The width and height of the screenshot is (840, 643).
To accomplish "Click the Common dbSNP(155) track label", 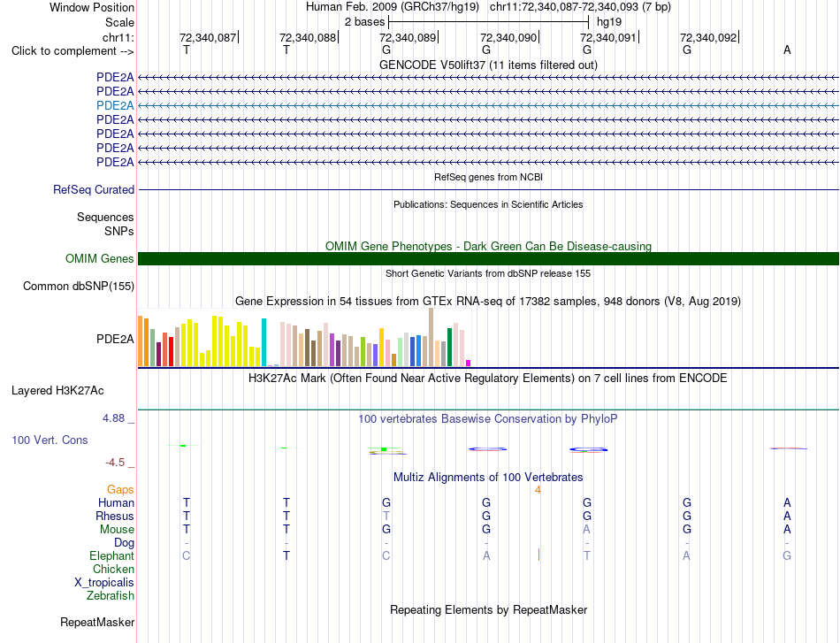I will tap(78, 287).
